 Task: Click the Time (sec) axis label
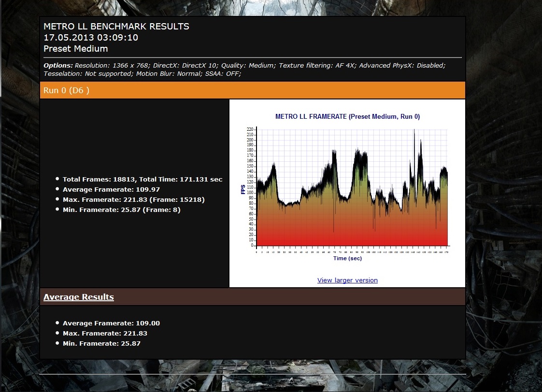[347, 258]
